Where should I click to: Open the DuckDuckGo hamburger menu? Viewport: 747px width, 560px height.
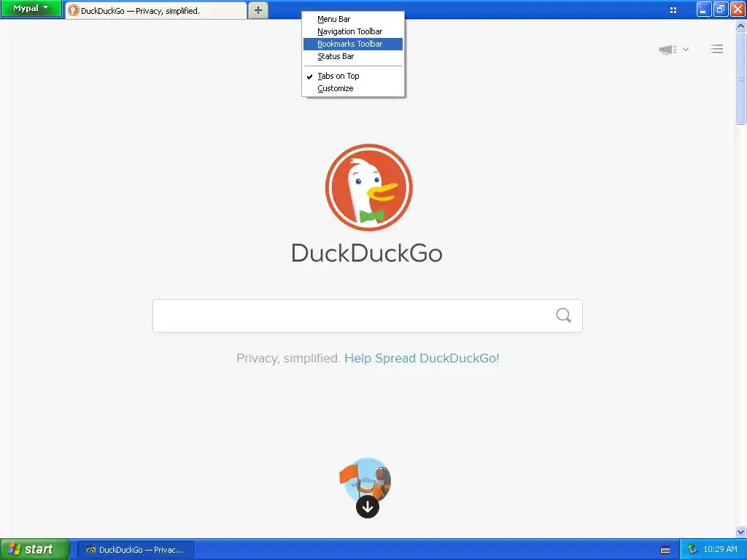[717, 49]
